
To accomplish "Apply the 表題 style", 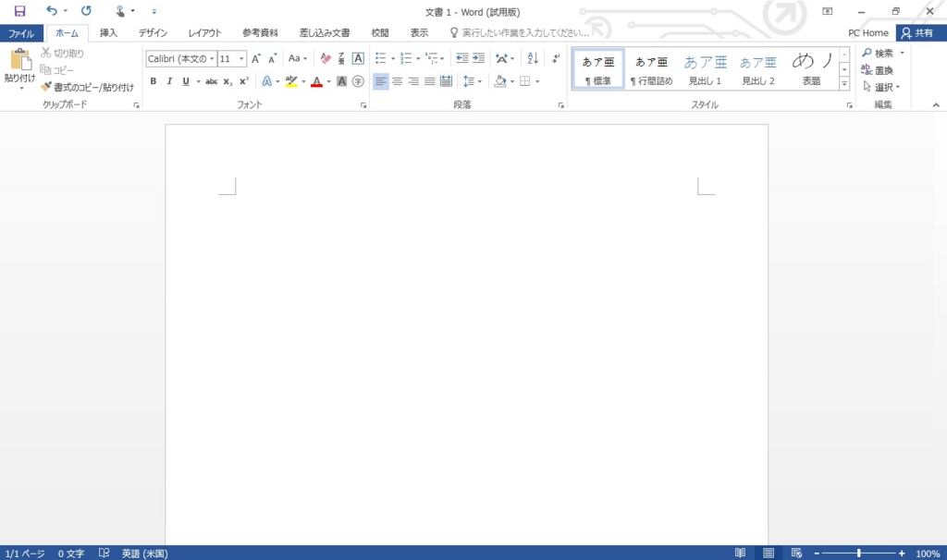I will click(x=811, y=69).
